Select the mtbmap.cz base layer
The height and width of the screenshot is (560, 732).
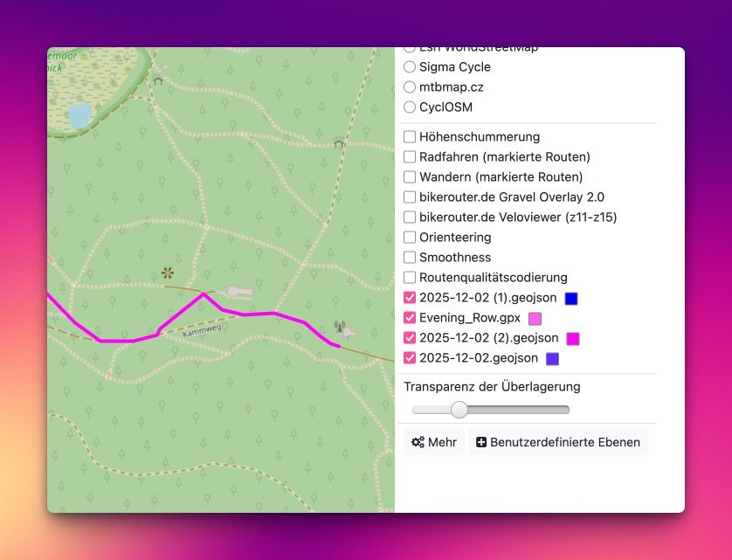(410, 86)
